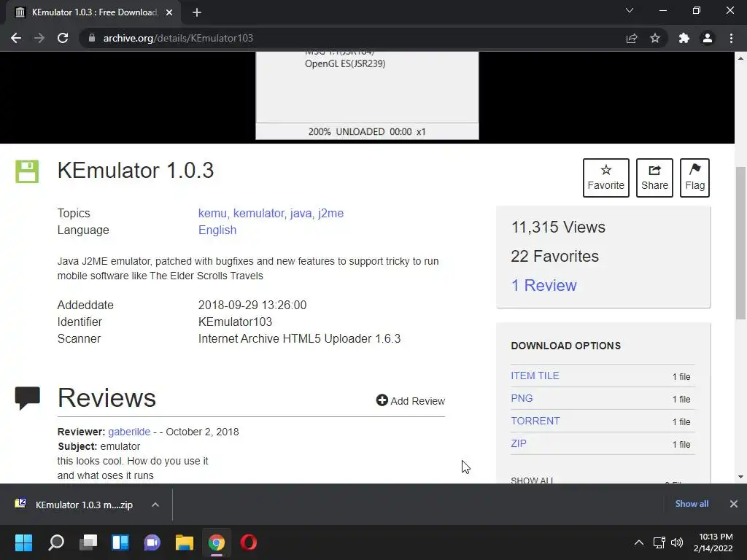The width and height of the screenshot is (747, 560).
Task: Click the browser forward arrow
Action: [39, 38]
